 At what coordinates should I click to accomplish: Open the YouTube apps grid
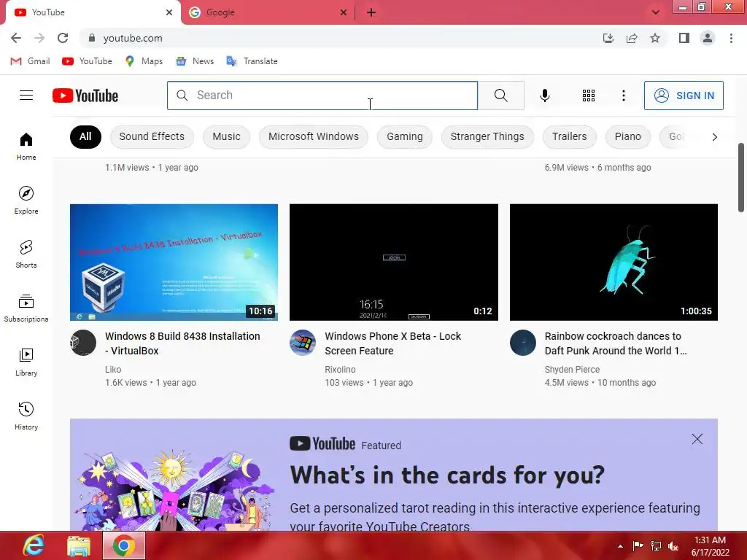click(589, 96)
